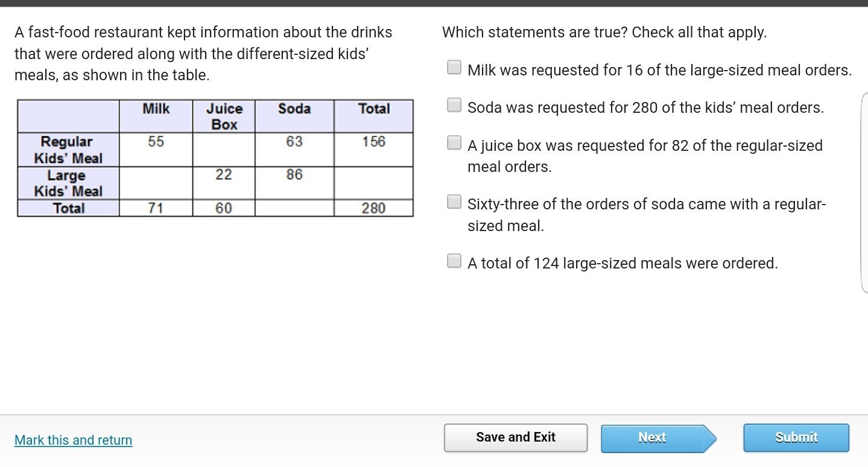
Task: Tick the 'Soda was requested for 280' option
Action: (454, 106)
